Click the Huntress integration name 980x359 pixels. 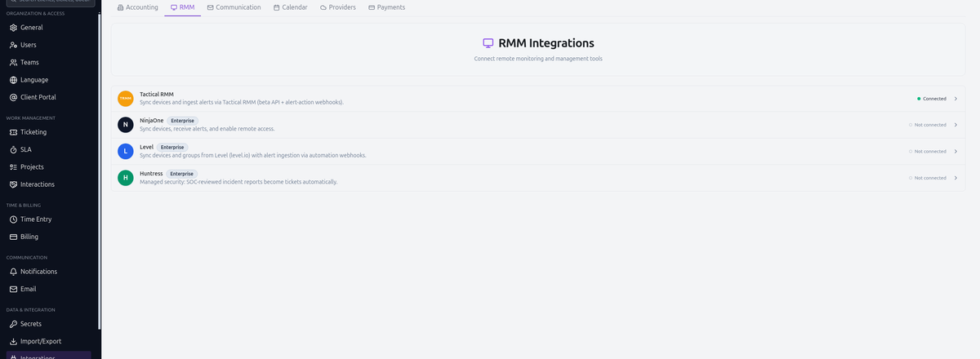[151, 173]
